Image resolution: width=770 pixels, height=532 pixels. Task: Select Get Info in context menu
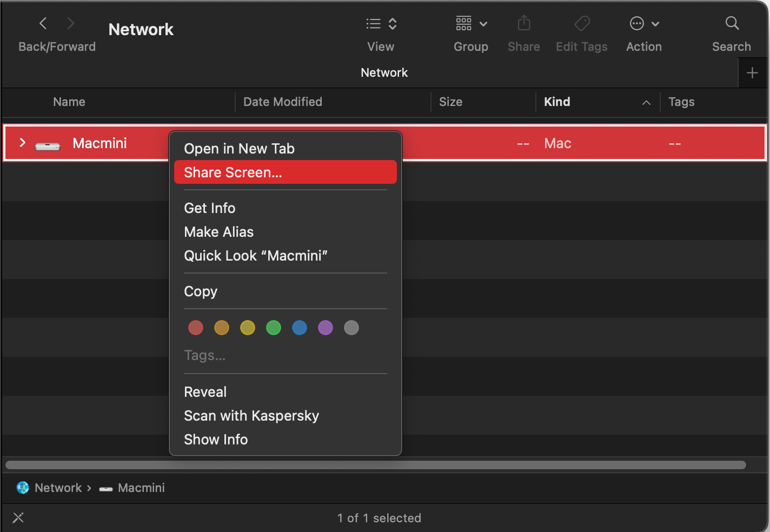(210, 208)
